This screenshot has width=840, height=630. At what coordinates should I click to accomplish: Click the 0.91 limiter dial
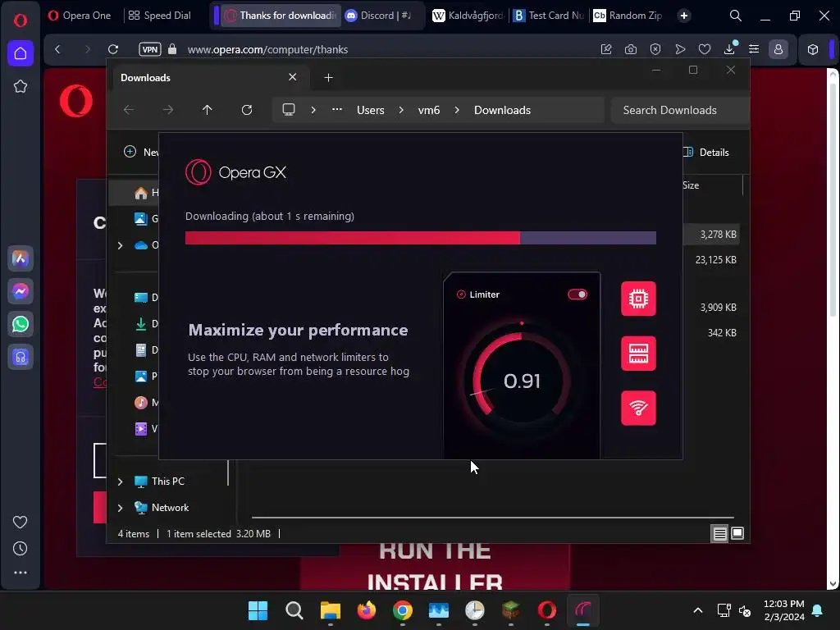click(522, 381)
